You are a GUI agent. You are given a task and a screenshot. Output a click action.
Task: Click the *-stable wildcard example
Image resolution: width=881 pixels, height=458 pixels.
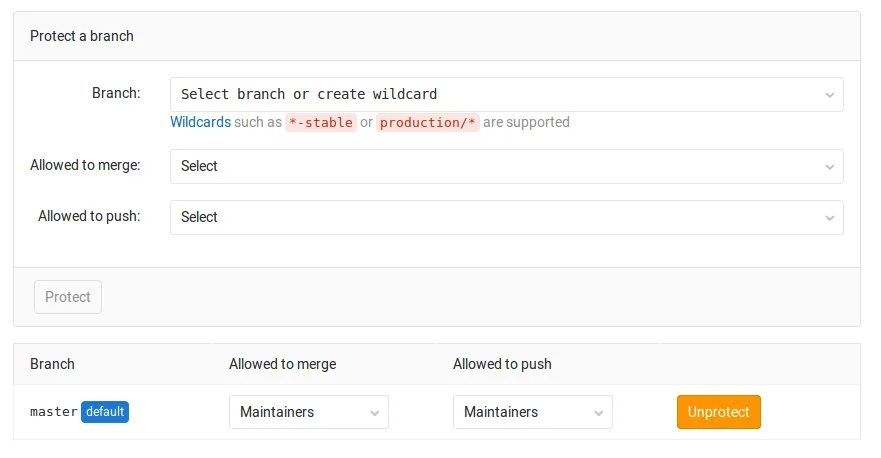click(321, 123)
